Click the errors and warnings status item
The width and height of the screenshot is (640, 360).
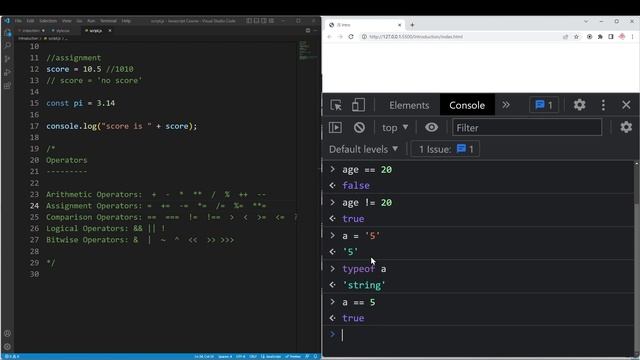[12, 357]
